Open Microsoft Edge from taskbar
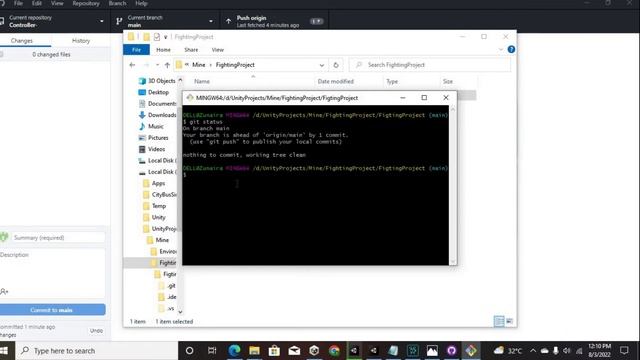 pos(234,351)
